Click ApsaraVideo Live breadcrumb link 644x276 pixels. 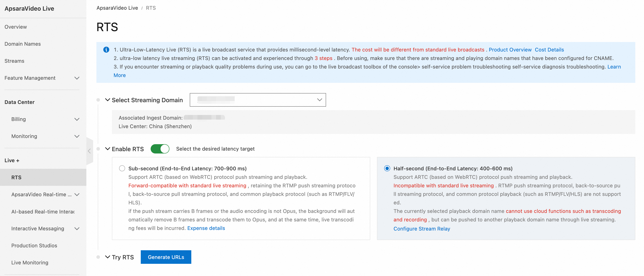coord(117,8)
